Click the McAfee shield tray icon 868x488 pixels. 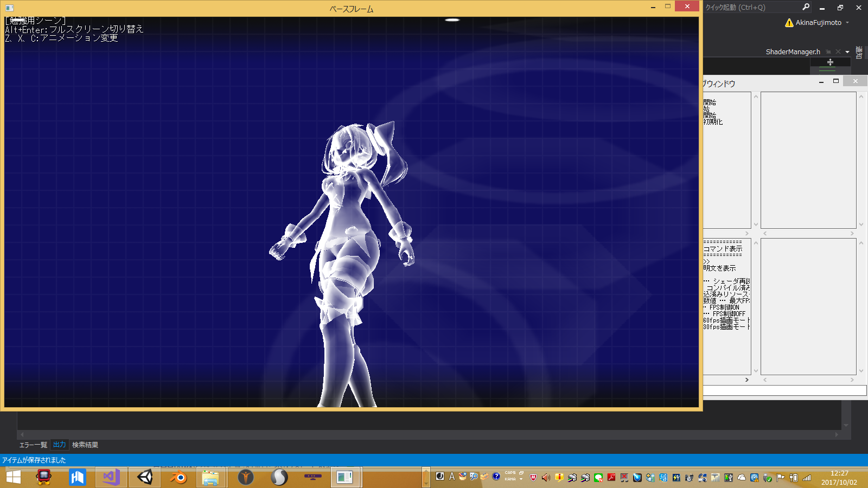tap(533, 478)
